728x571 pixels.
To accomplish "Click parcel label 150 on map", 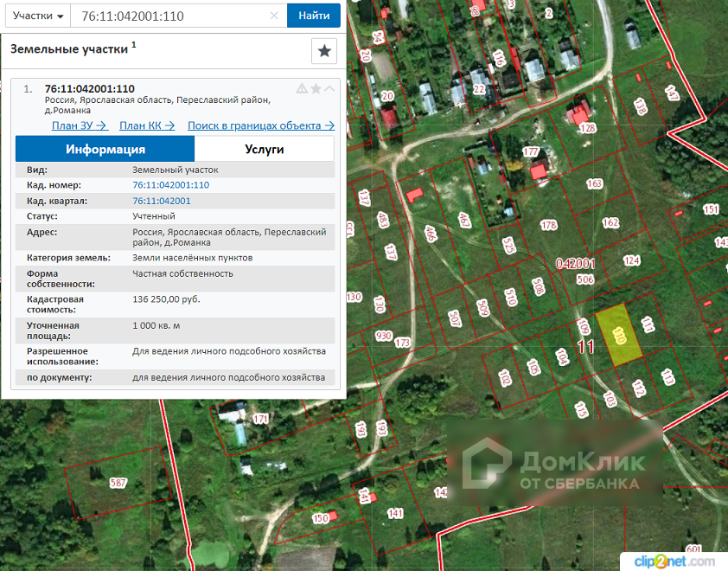I will tap(321, 518).
